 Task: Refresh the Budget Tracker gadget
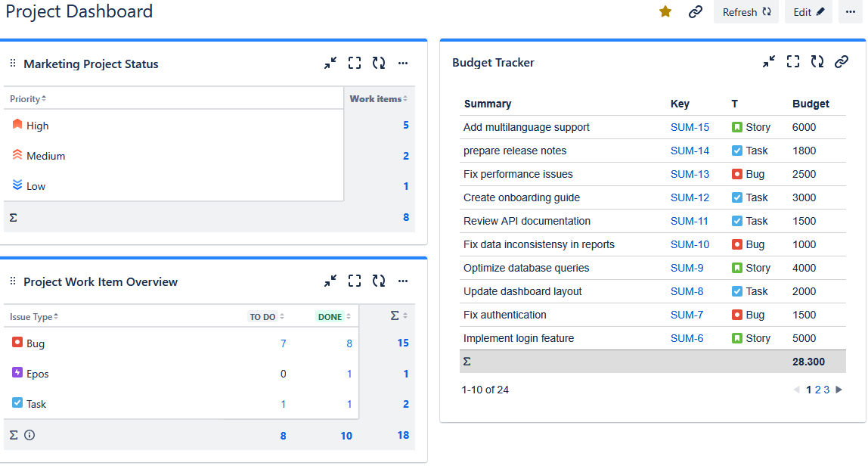817,62
